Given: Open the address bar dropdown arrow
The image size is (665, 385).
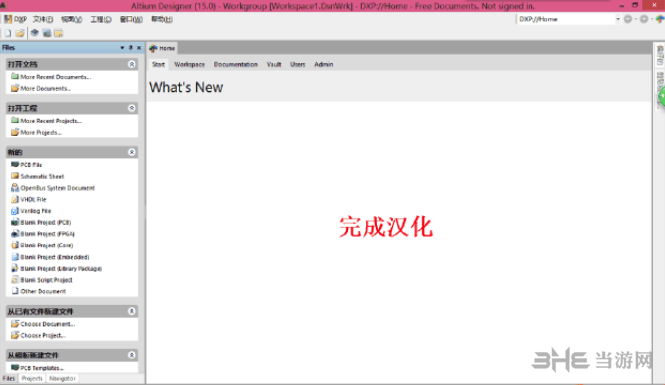Looking at the screenshot, I should (618, 19).
